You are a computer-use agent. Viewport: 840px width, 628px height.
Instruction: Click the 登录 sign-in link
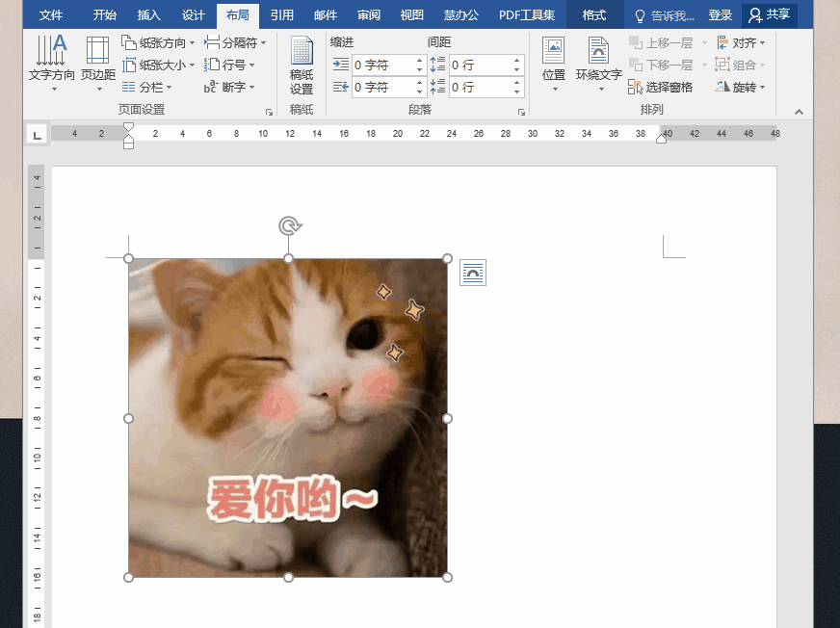point(720,15)
